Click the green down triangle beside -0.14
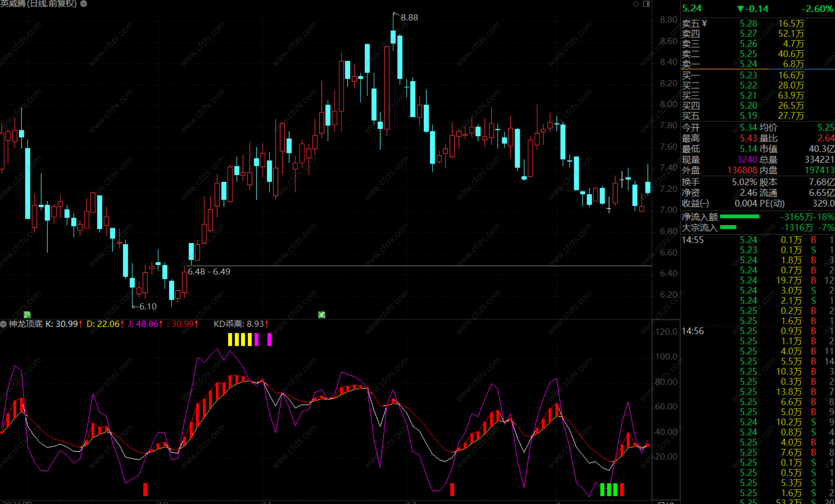This screenshot has width=835, height=504. pyautogui.click(x=740, y=9)
